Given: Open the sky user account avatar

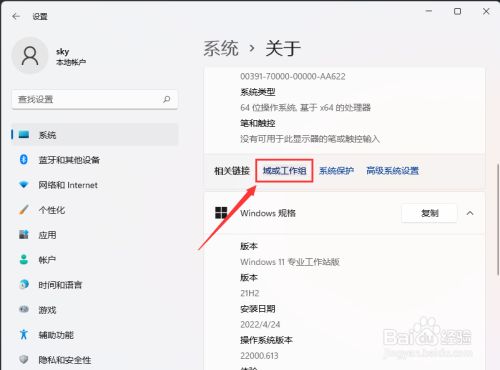Looking at the screenshot, I should (30, 56).
